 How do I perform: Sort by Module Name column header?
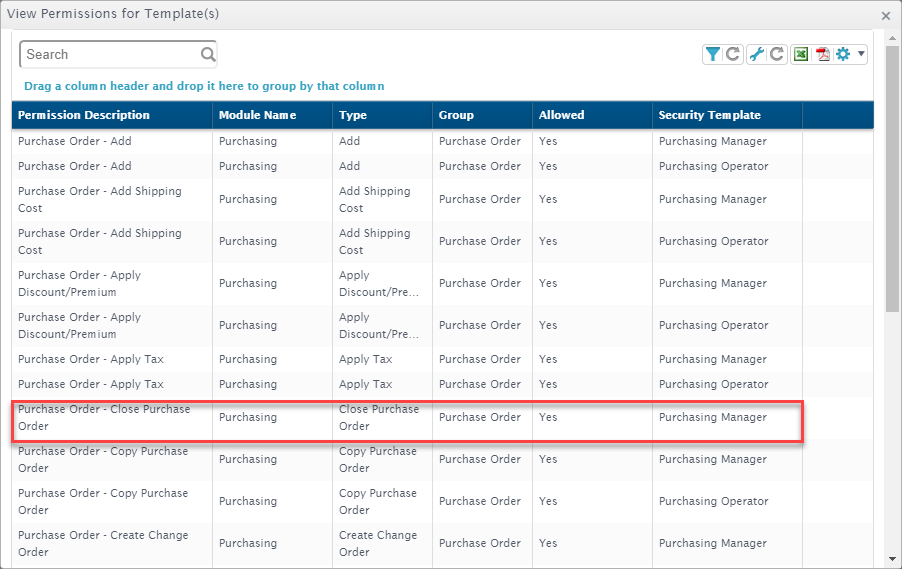[x=257, y=115]
